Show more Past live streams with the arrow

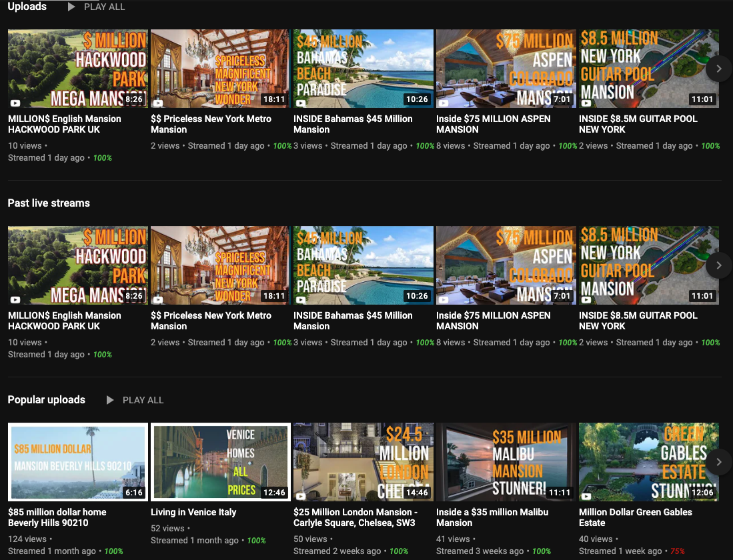[x=719, y=265]
